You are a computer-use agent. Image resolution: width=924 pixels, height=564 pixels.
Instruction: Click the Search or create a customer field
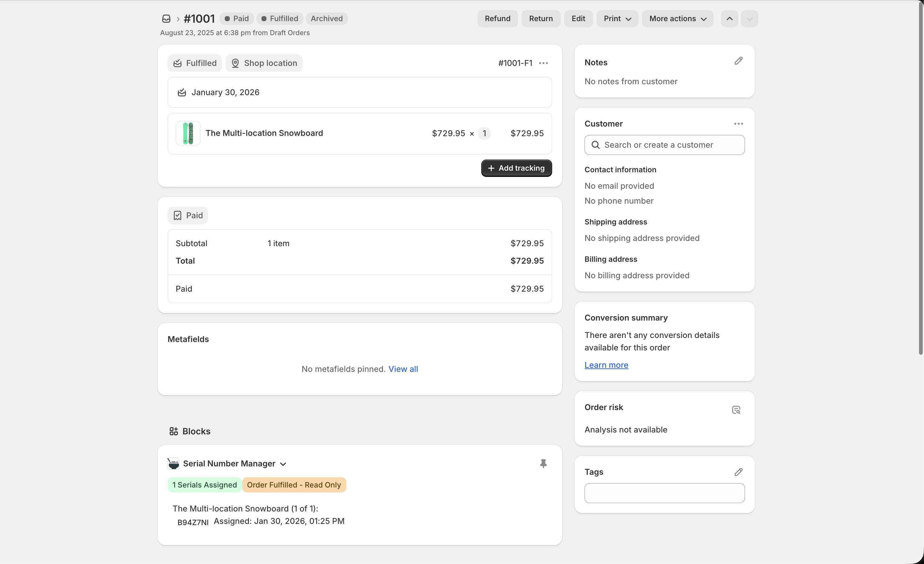point(664,145)
